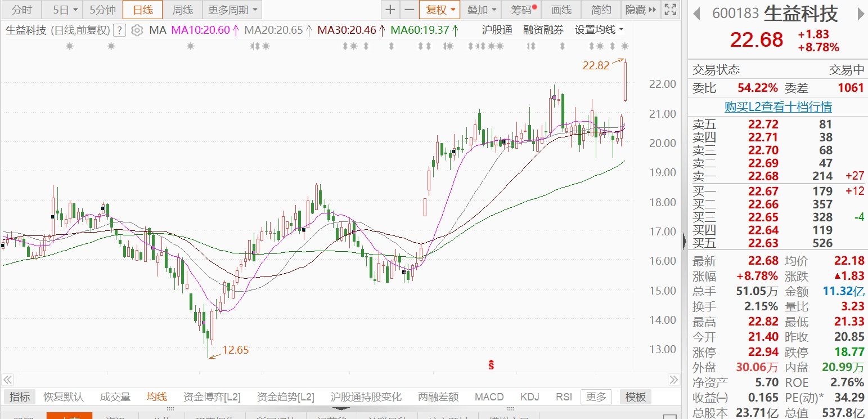Click the chart's horizontal scrollbar track
868x419 pixels.
point(340,379)
